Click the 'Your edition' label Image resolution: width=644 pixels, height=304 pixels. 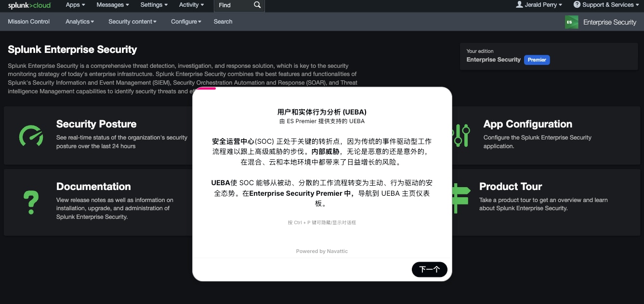coord(480,51)
